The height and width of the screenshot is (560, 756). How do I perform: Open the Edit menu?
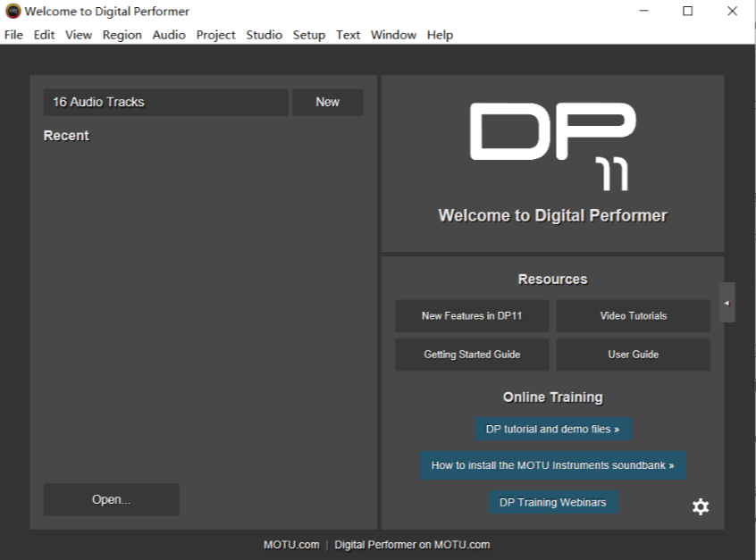(44, 35)
